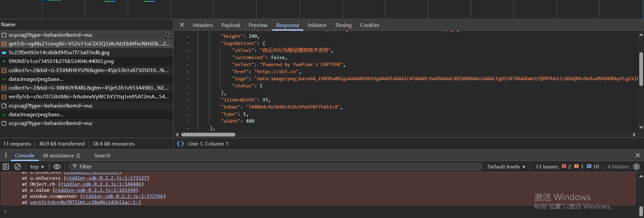This screenshot has width=644, height=218.
Task: Expand the Default levels dropdown
Action: pyautogui.click(x=506, y=167)
